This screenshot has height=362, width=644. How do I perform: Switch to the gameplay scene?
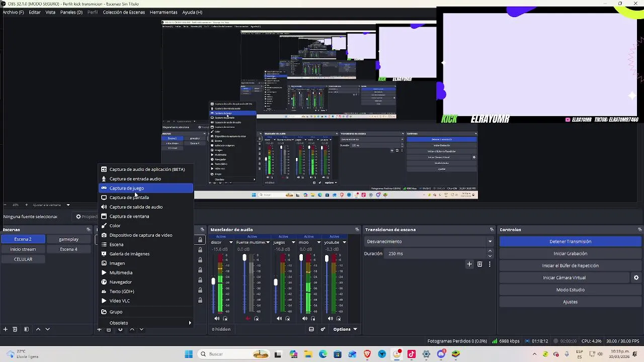[x=68, y=239]
